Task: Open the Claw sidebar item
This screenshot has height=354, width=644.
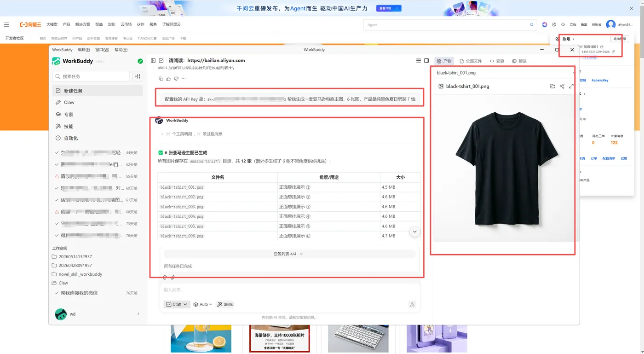Action: (98, 103)
